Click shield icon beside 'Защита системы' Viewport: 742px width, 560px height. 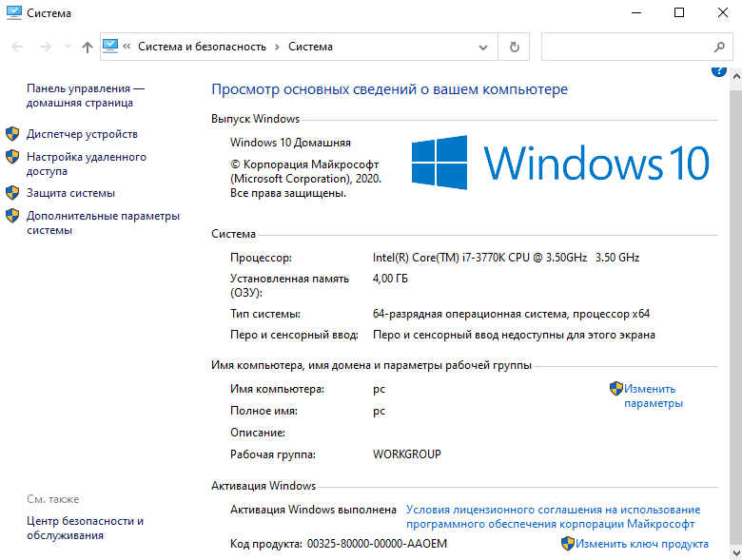[12, 192]
